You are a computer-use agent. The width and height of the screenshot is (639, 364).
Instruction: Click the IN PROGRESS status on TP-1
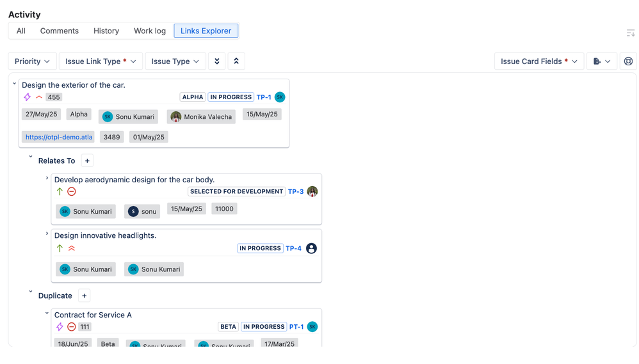point(231,97)
